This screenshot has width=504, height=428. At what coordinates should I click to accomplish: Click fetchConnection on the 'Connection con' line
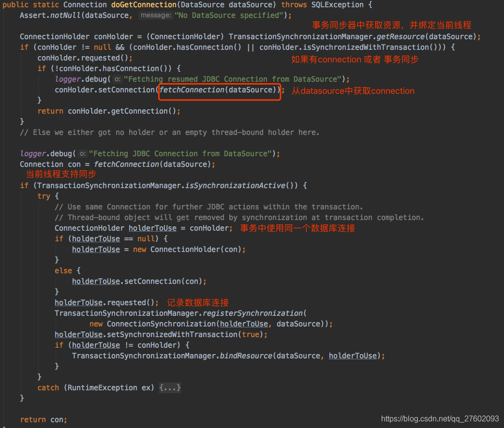[x=126, y=164]
